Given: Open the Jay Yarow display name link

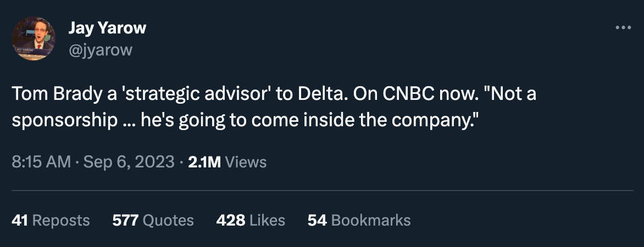Looking at the screenshot, I should pos(107,28).
